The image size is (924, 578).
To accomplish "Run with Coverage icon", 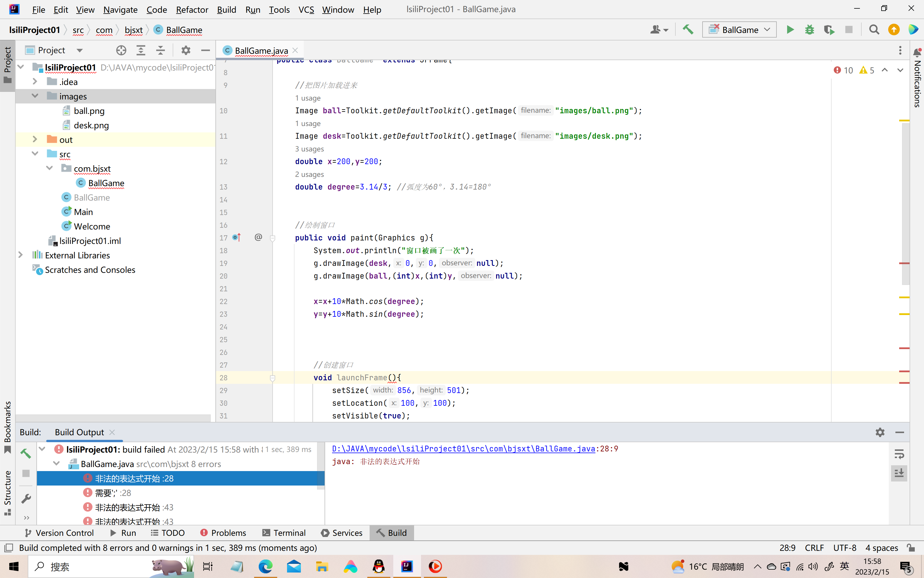I will click(x=829, y=30).
